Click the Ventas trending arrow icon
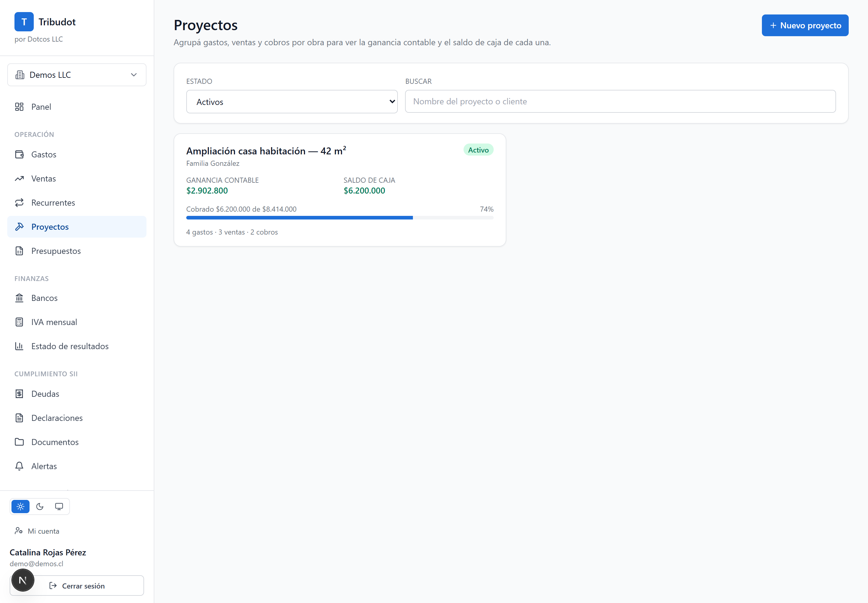Screen dimensions: 868x603 click(19, 179)
